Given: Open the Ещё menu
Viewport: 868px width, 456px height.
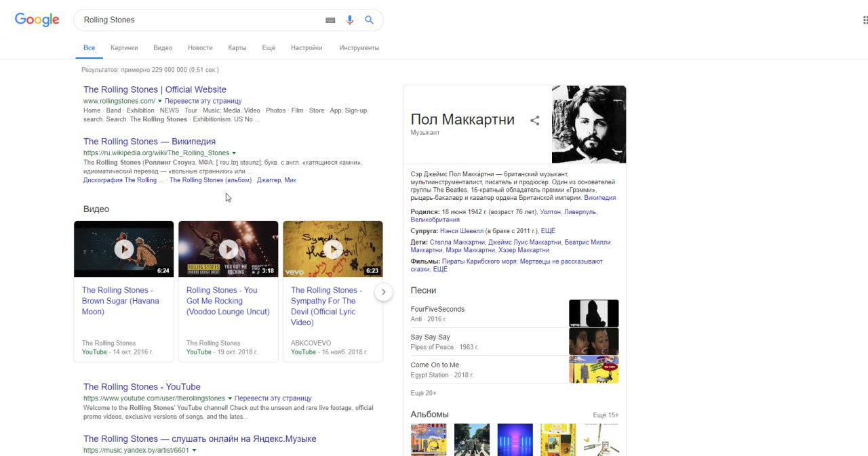Looking at the screenshot, I should point(269,48).
